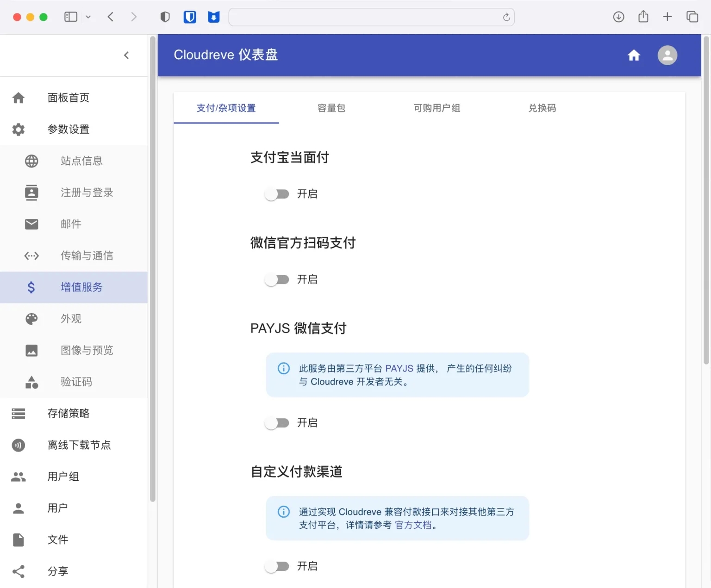
Task: Open 面板首页 menu item
Action: [74, 98]
